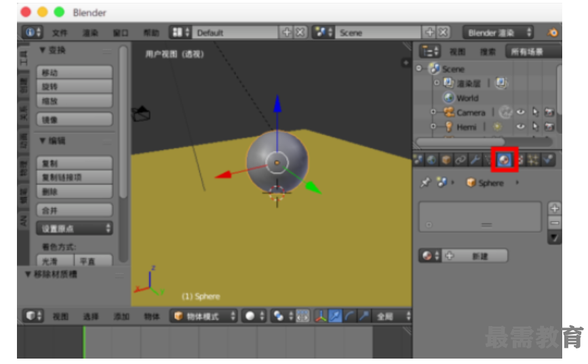Toggle Camera visibility eye in outliner
This screenshot has width=588, height=364.
click(521, 113)
